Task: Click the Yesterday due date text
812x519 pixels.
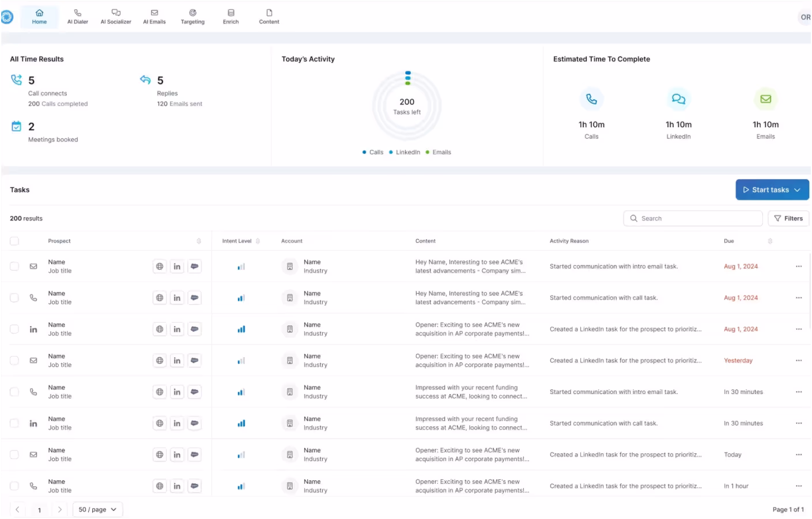Action: point(738,361)
